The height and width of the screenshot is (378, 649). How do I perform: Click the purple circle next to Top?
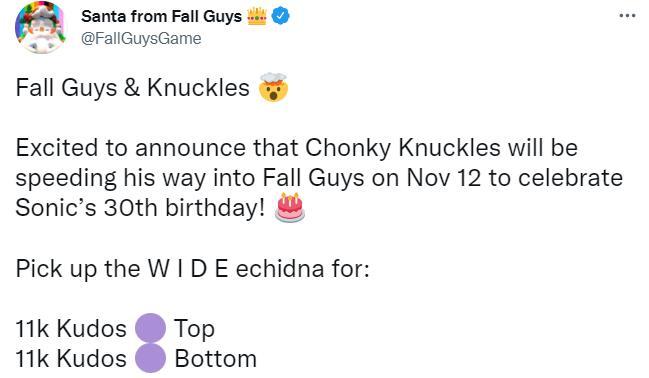(150, 328)
